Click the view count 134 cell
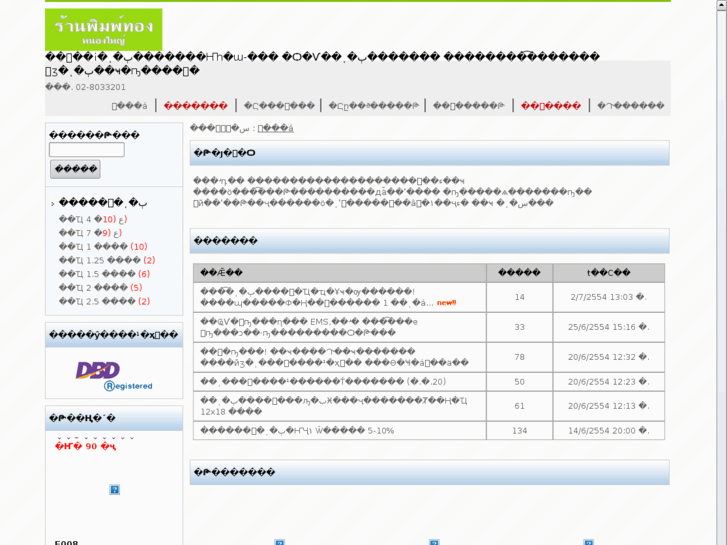 coord(519,430)
